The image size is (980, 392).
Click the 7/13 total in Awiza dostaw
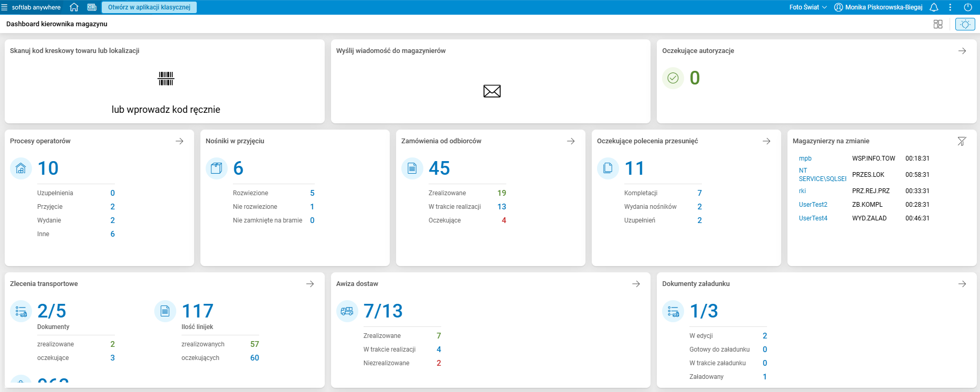[x=383, y=311]
